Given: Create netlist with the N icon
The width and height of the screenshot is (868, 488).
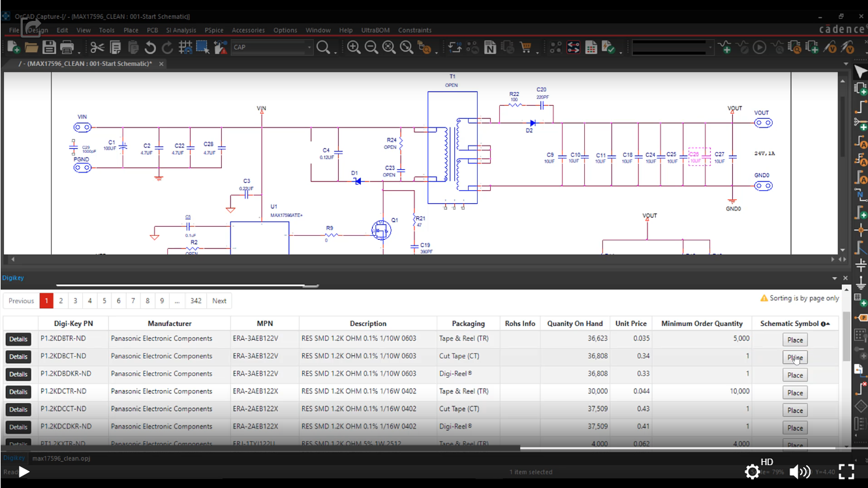Looking at the screenshot, I should pos(490,47).
